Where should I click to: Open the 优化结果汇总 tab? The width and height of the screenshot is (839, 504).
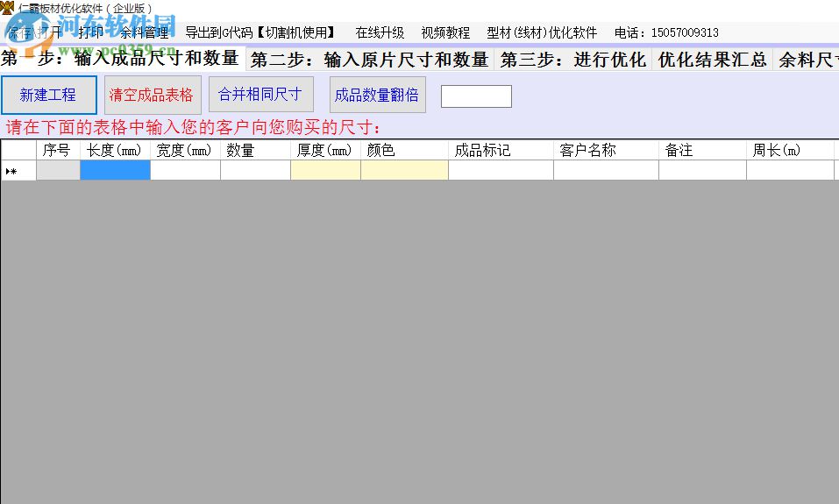pyautogui.click(x=712, y=60)
